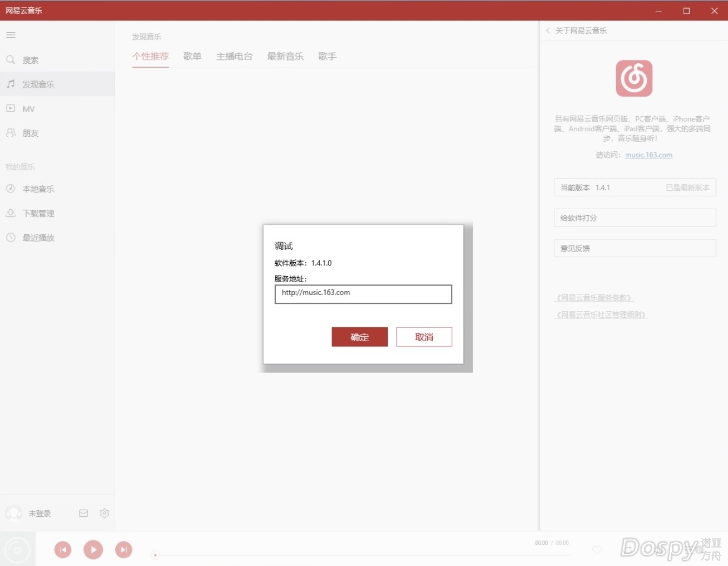Image resolution: width=728 pixels, height=566 pixels.
Task: Click the 未登录 login label
Action: coord(39,514)
